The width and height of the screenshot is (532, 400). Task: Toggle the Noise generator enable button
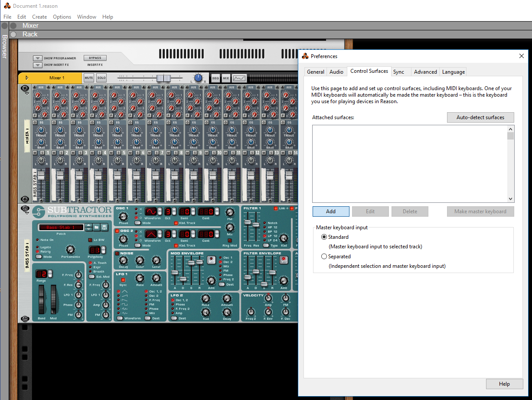coord(117,254)
